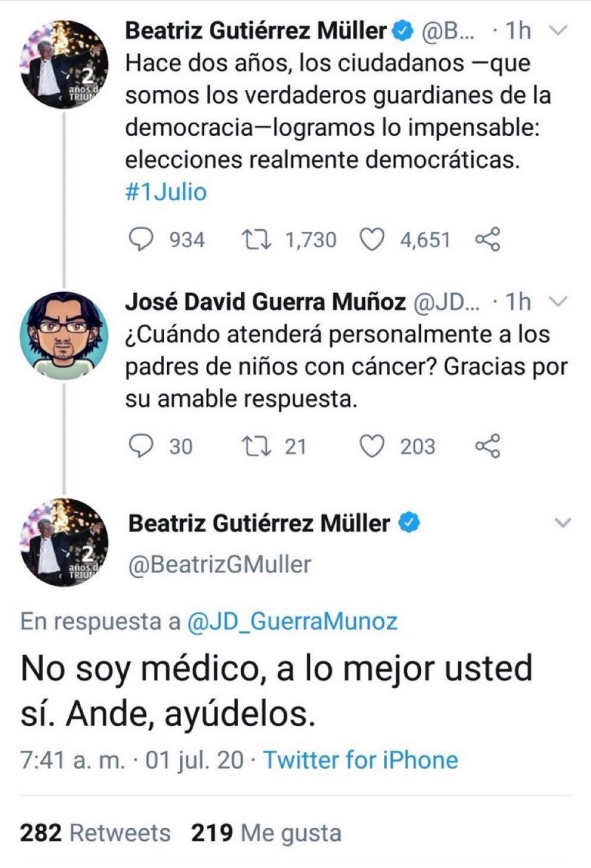View the 219 Me gusta list
Viewport: 591px width, 868px height.
[266, 833]
